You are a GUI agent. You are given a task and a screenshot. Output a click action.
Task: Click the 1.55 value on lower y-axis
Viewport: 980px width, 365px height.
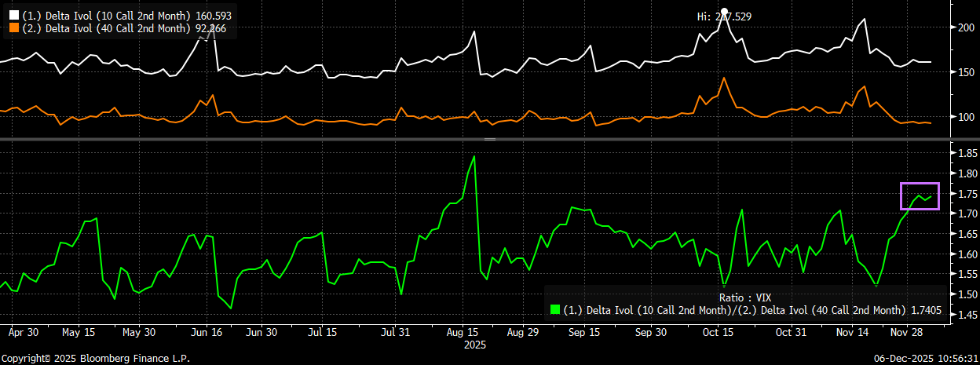[x=966, y=275]
